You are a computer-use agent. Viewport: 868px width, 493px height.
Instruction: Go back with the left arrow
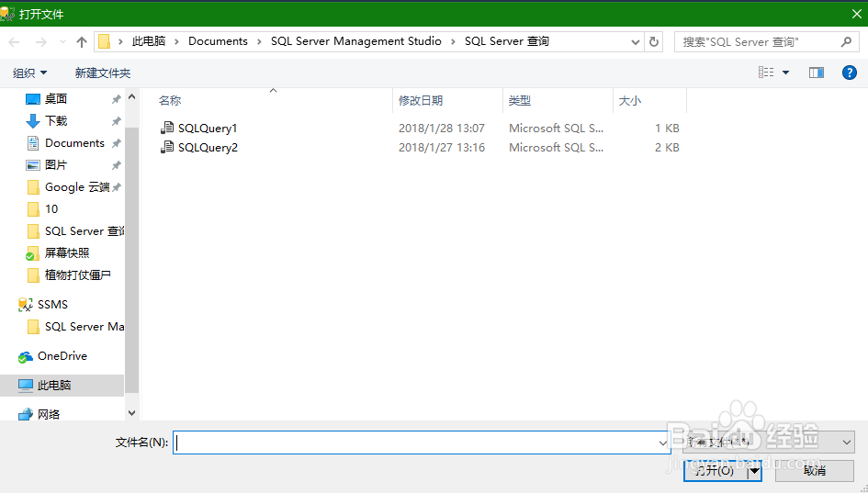coord(15,42)
